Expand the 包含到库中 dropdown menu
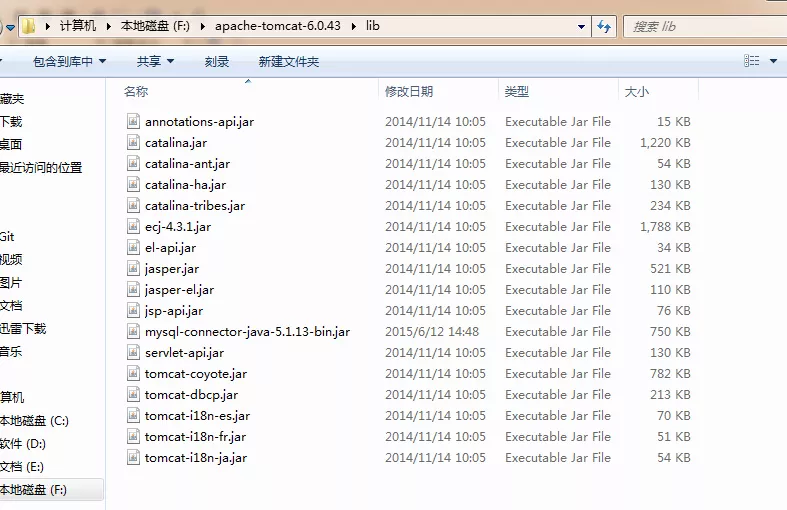The image size is (787, 510). (69, 62)
